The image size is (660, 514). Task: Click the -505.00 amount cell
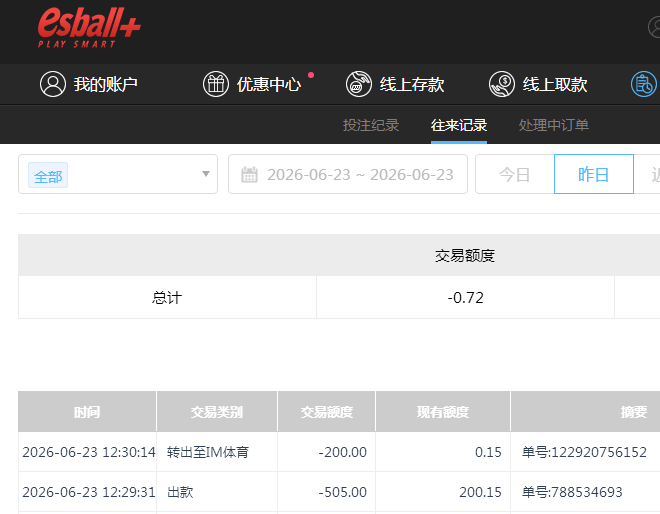pyautogui.click(x=343, y=492)
